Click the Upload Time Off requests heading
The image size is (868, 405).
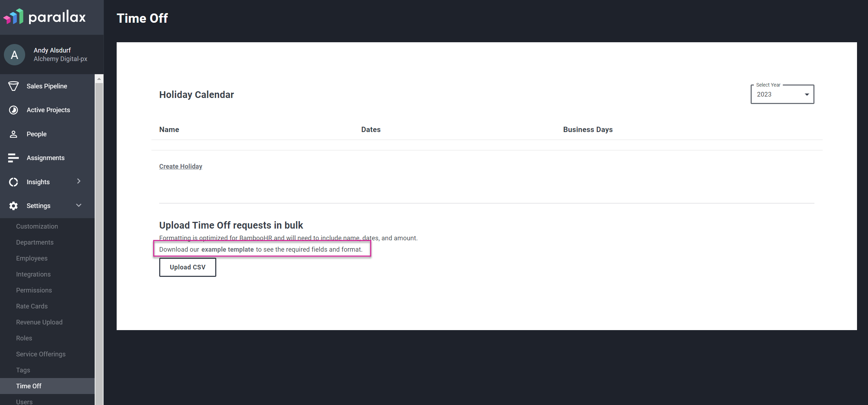pyautogui.click(x=231, y=225)
